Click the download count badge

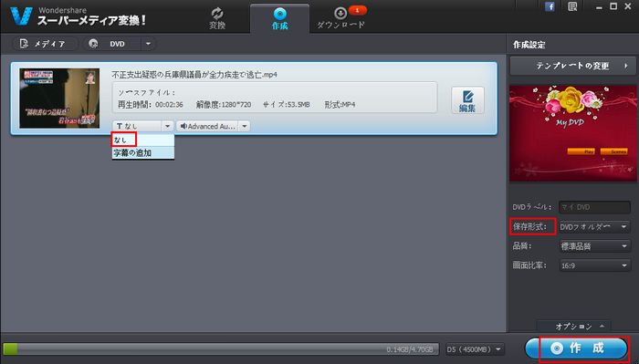(x=358, y=10)
